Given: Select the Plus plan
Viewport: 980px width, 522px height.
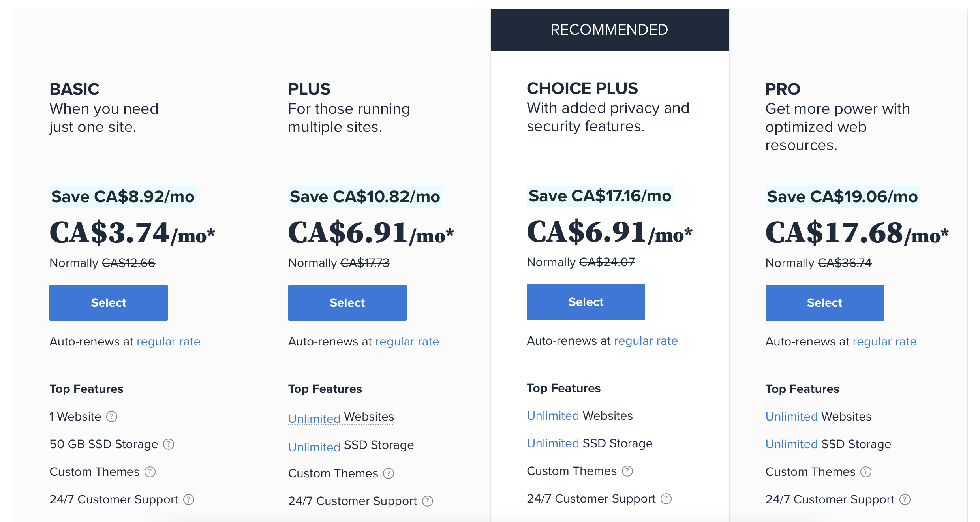Looking at the screenshot, I should coord(347,303).
